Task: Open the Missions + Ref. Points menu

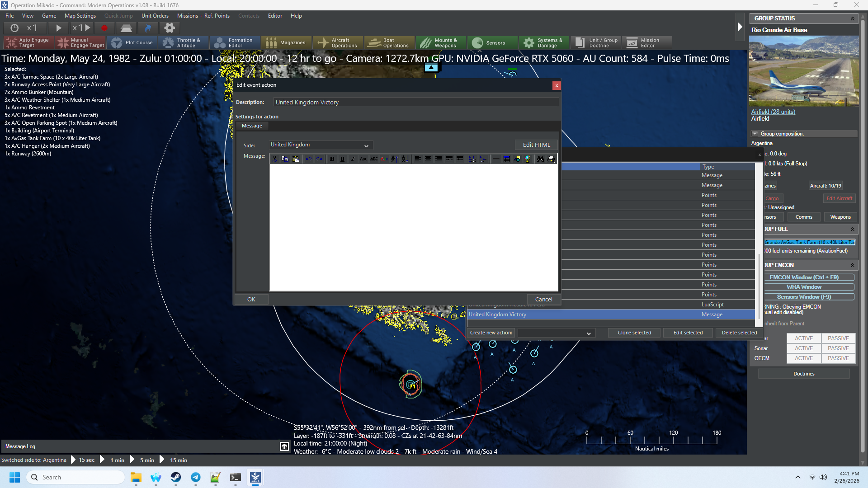Action: [x=203, y=16]
